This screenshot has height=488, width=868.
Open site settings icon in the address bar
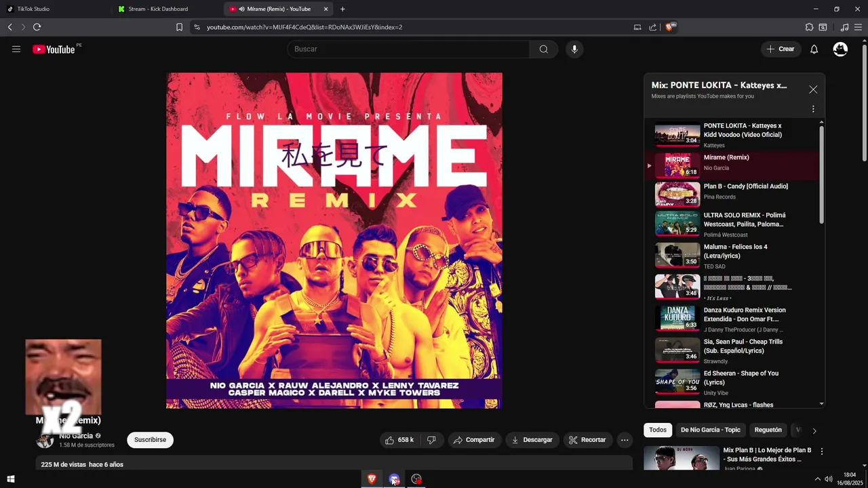tap(197, 27)
